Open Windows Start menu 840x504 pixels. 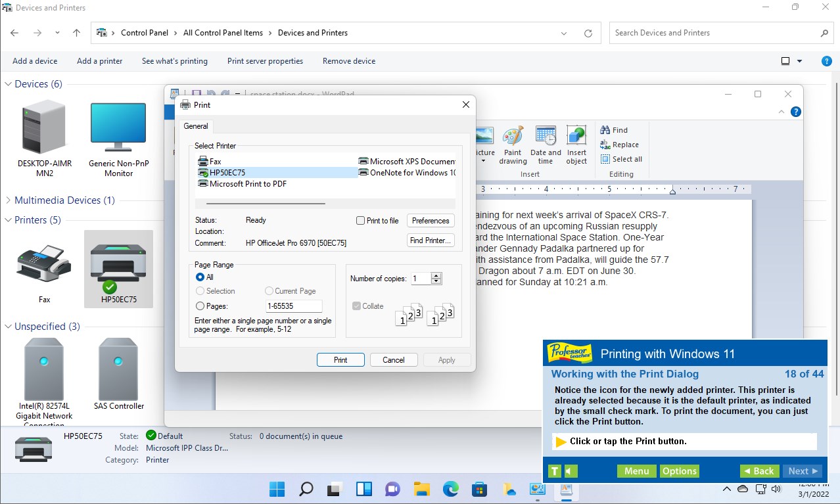click(x=277, y=489)
